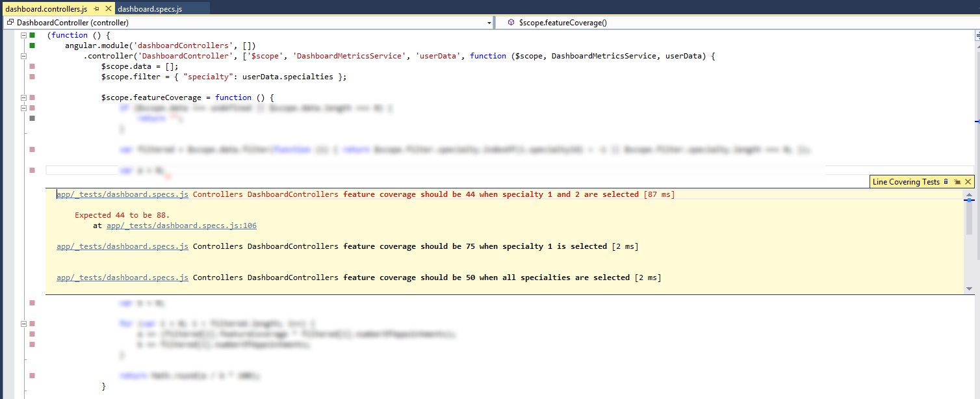Screen dimensions: 980x399
Task: Collapse the $scope.featureCoverage function block
Action: (x=23, y=97)
